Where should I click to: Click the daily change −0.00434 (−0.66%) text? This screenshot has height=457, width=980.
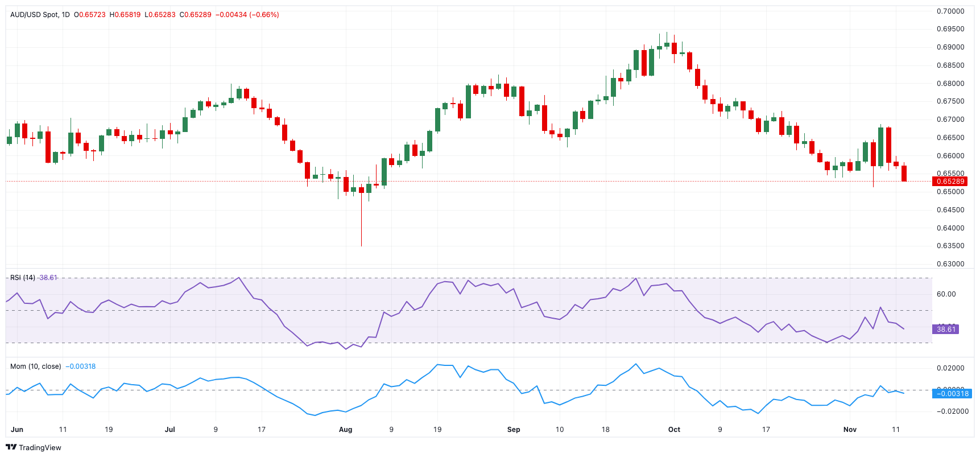247,15
